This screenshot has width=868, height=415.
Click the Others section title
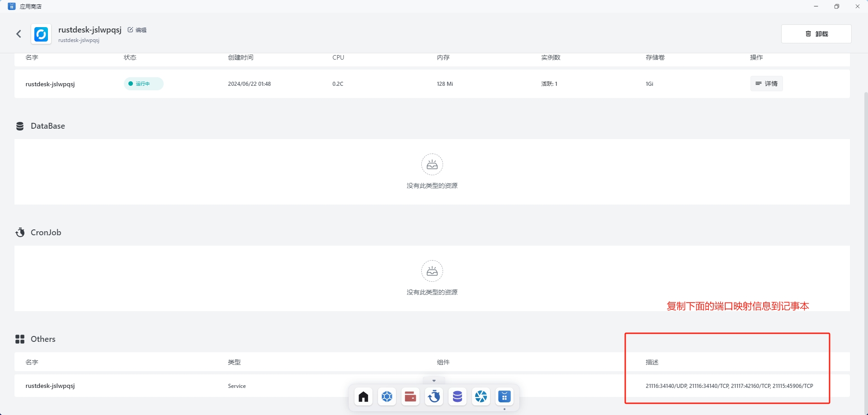tap(43, 339)
